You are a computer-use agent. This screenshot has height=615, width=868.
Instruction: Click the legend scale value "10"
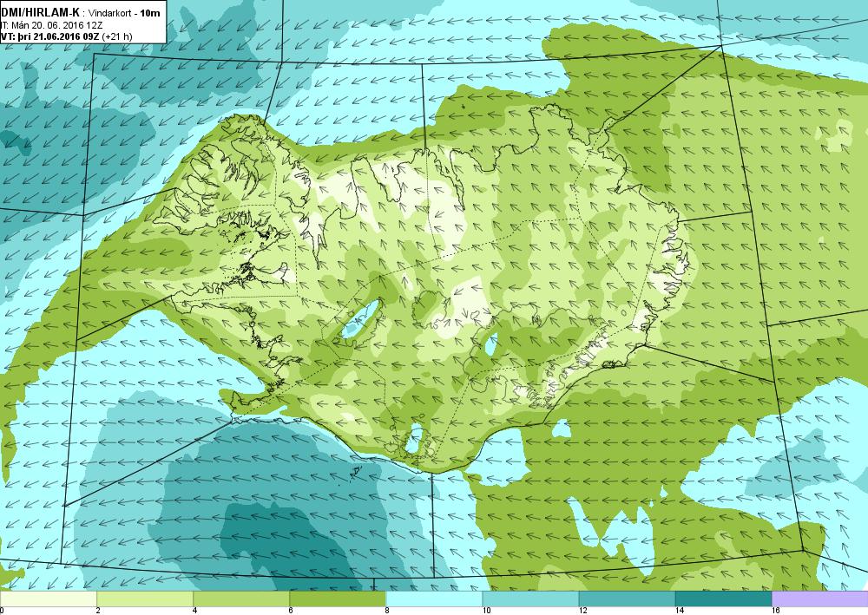pyautogui.click(x=486, y=611)
